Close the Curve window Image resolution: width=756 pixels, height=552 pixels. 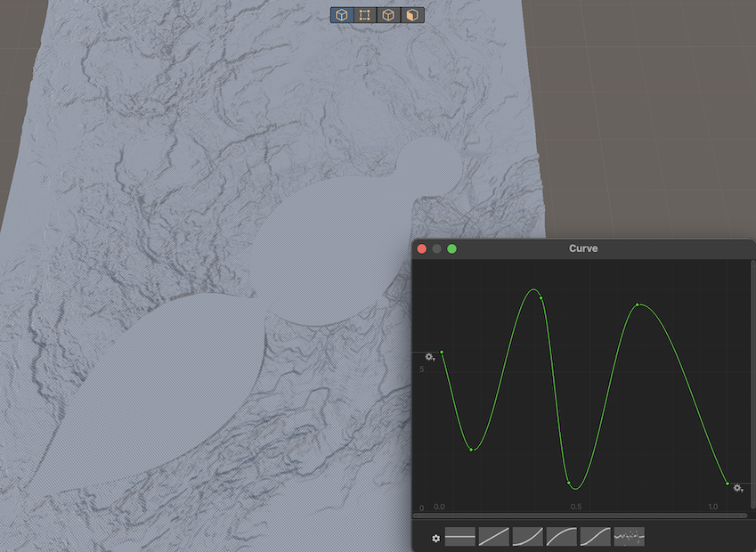(x=422, y=249)
